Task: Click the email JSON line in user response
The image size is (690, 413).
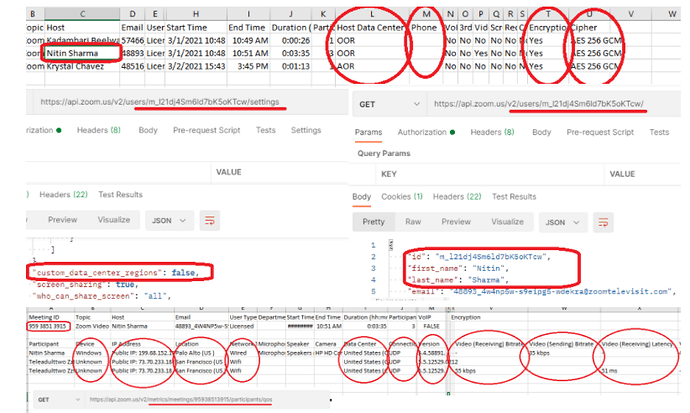Action: click(x=541, y=291)
